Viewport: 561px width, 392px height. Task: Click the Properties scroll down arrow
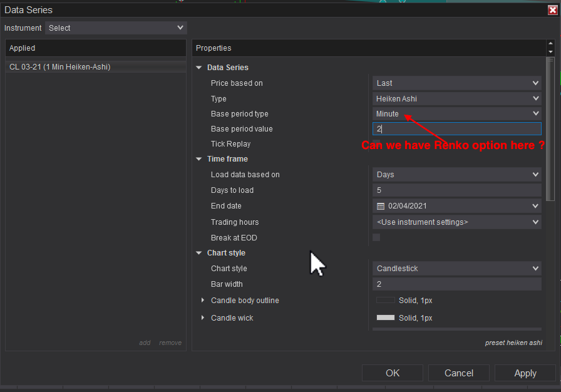pos(550,52)
